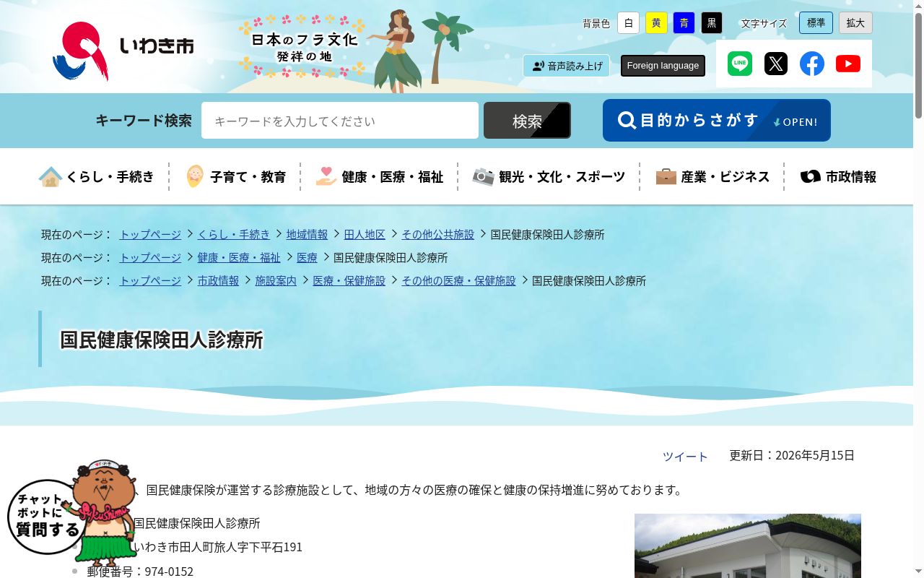Select standard text size 標準
Screen dimensions: 924x578
[x=816, y=23]
